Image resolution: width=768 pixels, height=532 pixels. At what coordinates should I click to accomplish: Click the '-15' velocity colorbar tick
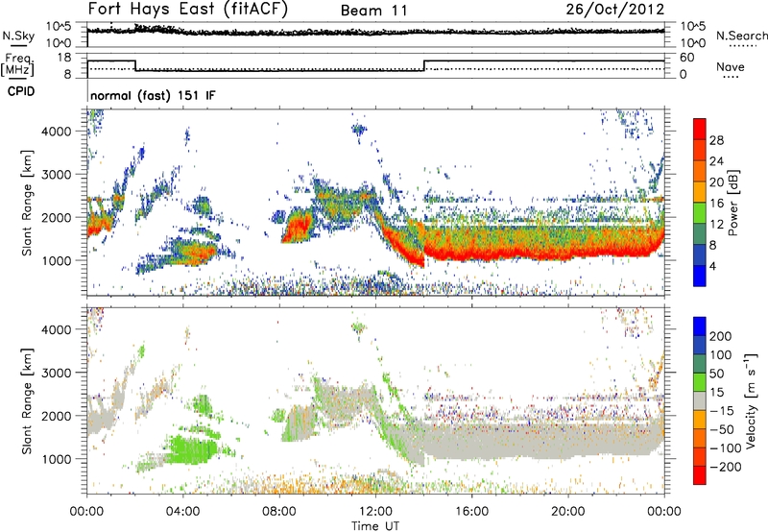[x=721, y=411]
